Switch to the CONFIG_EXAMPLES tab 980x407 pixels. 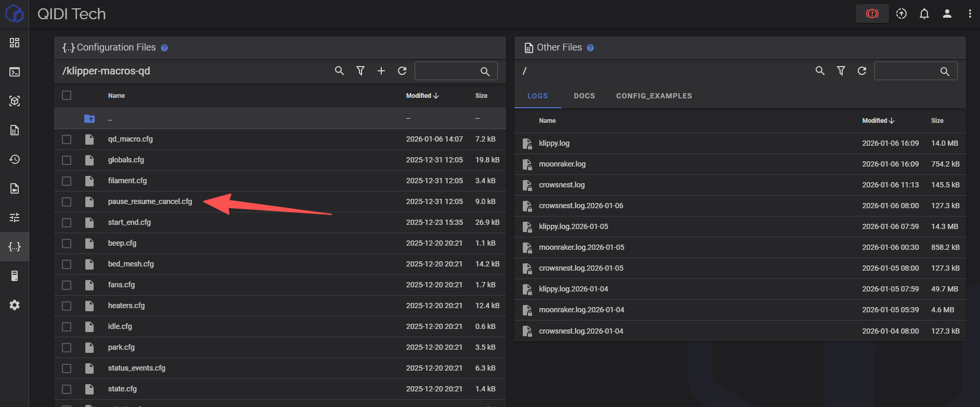pos(654,96)
